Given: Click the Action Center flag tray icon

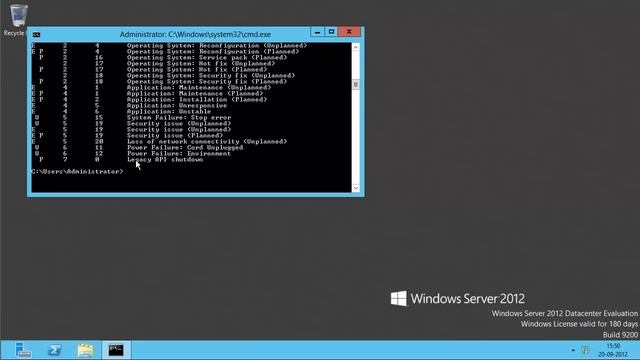Looking at the screenshot, I should (x=585, y=350).
